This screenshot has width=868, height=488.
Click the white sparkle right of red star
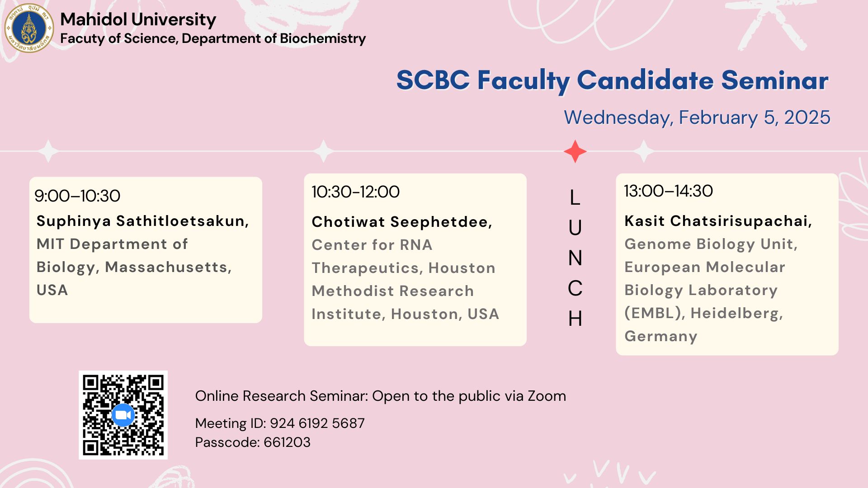(x=644, y=151)
